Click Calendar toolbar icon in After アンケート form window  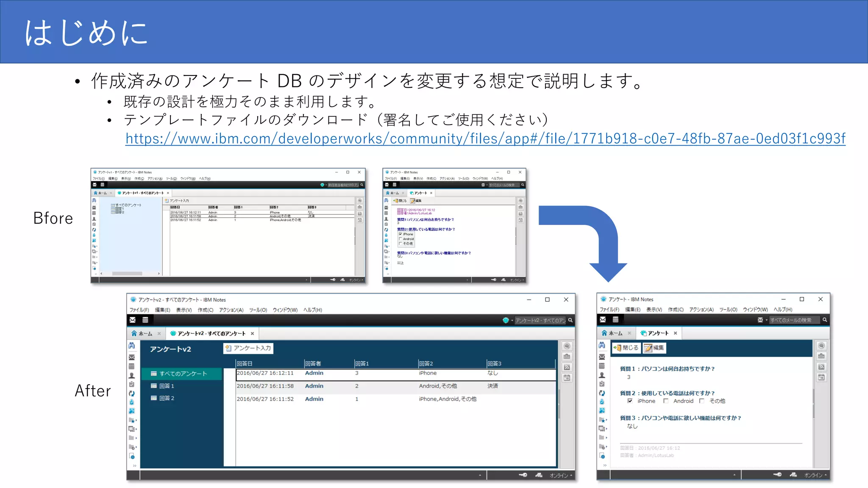(x=615, y=320)
